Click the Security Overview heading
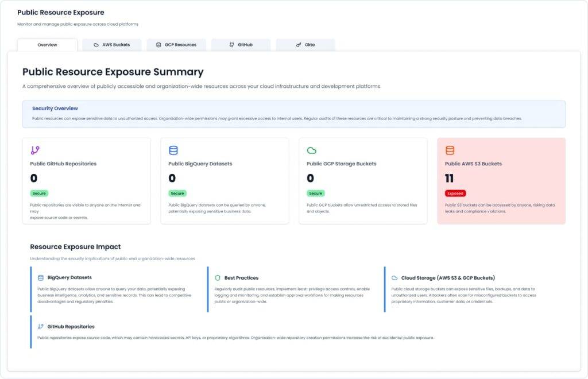The image size is (588, 379). tap(55, 109)
